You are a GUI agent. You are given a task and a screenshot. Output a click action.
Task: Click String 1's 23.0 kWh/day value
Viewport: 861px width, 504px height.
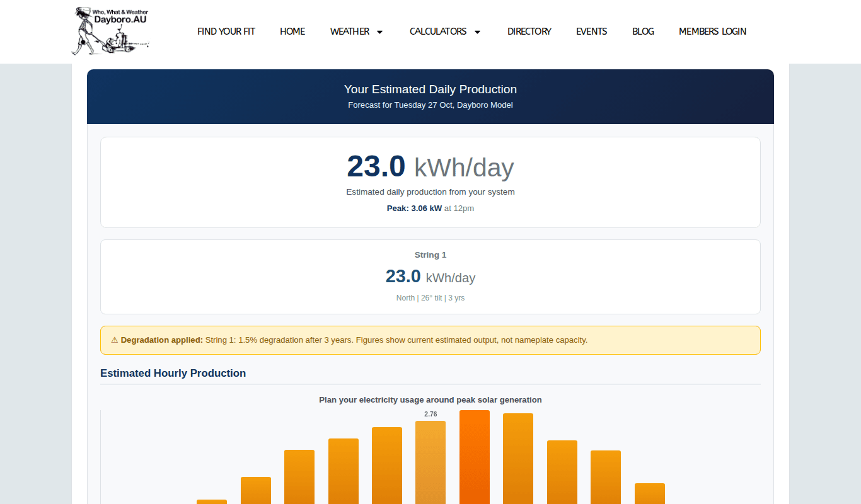[x=430, y=277]
